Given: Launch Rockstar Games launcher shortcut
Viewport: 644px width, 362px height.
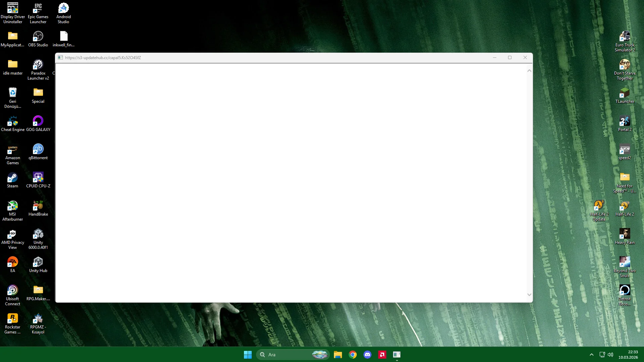Looking at the screenshot, I should coord(13,323).
